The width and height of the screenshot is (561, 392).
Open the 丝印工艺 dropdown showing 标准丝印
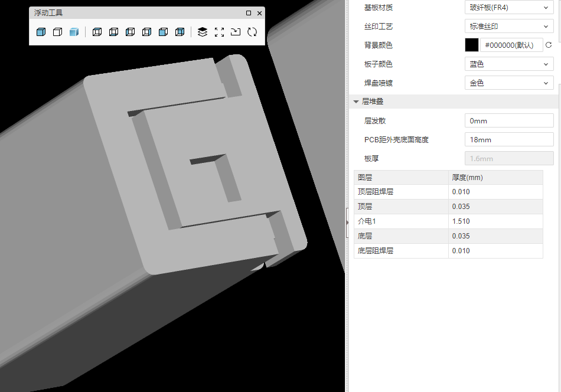click(508, 27)
